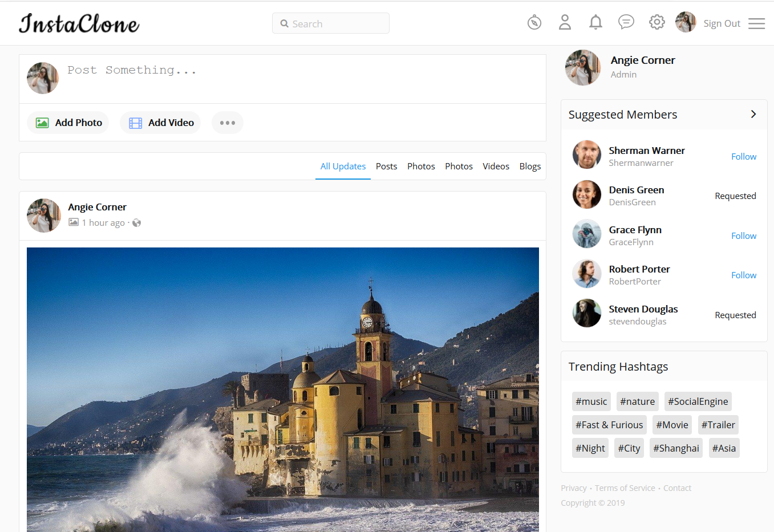Click the Sign Out link
The width and height of the screenshot is (774, 532).
point(721,23)
